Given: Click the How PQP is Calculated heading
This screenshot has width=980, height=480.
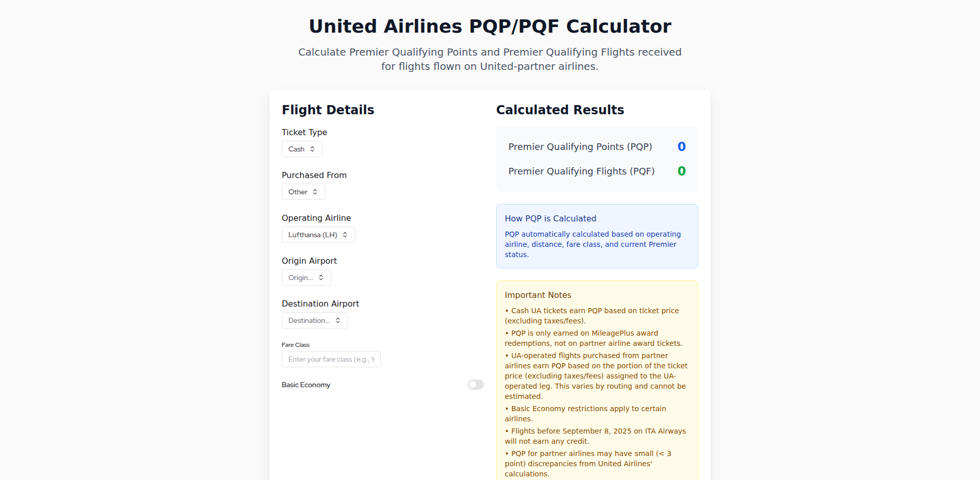Looking at the screenshot, I should [550, 218].
